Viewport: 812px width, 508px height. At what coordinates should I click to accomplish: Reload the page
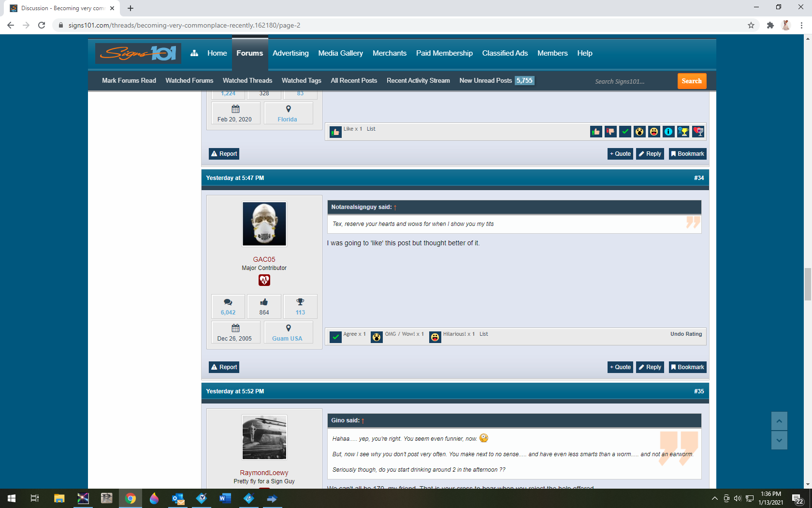(42, 25)
